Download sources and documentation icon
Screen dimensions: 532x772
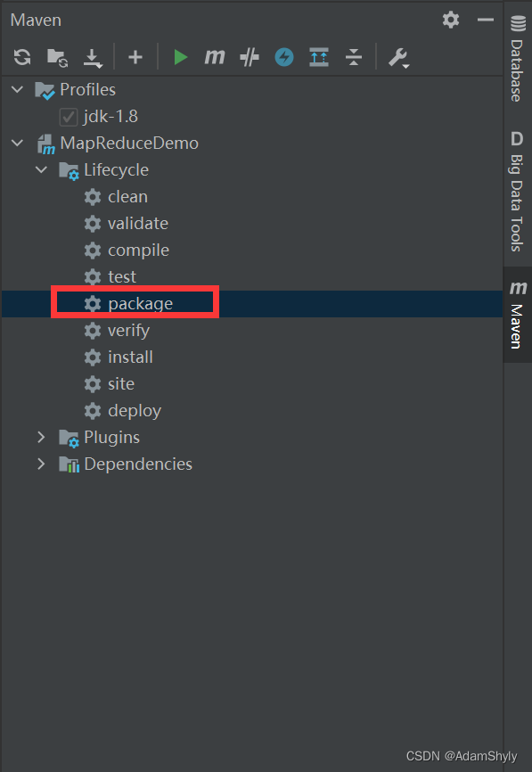click(92, 58)
